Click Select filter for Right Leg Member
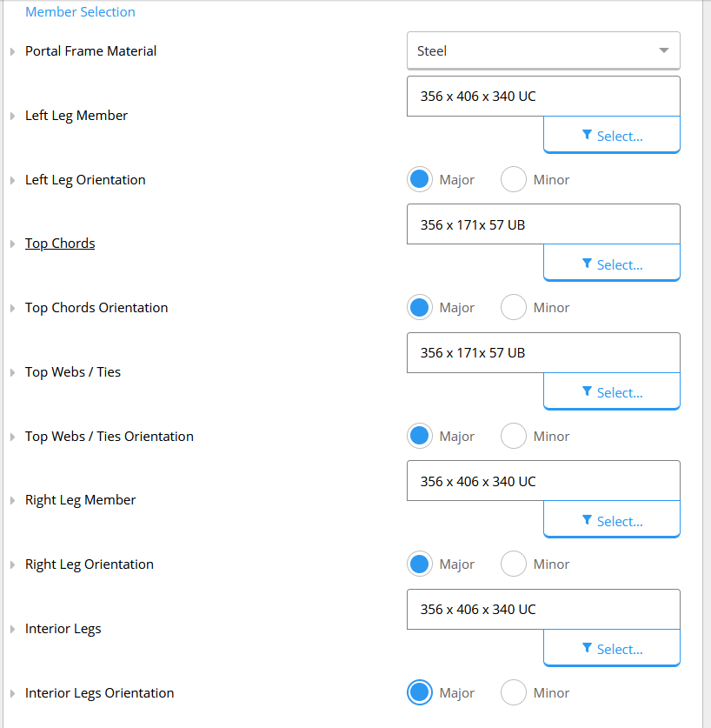This screenshot has width=711, height=728. [612, 519]
